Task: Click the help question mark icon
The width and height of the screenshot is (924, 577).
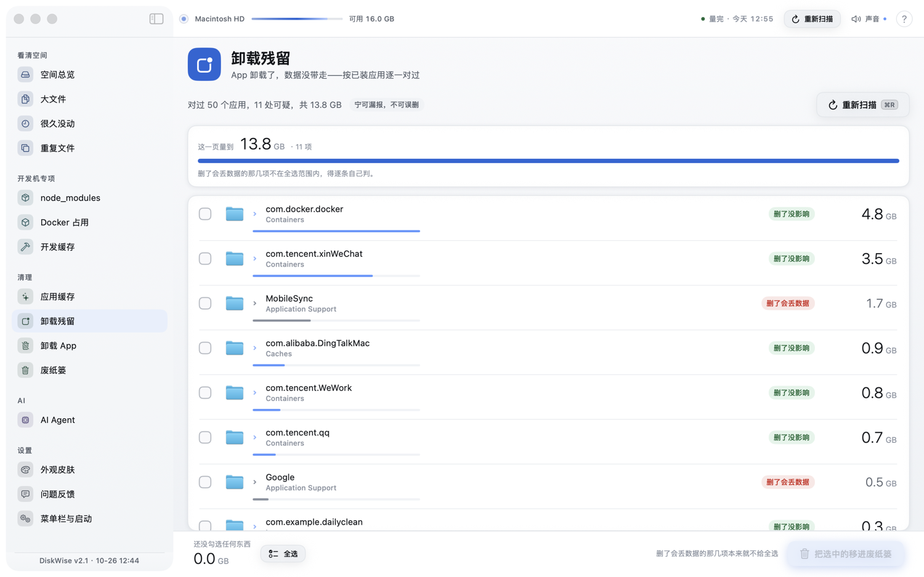Action: tap(904, 19)
